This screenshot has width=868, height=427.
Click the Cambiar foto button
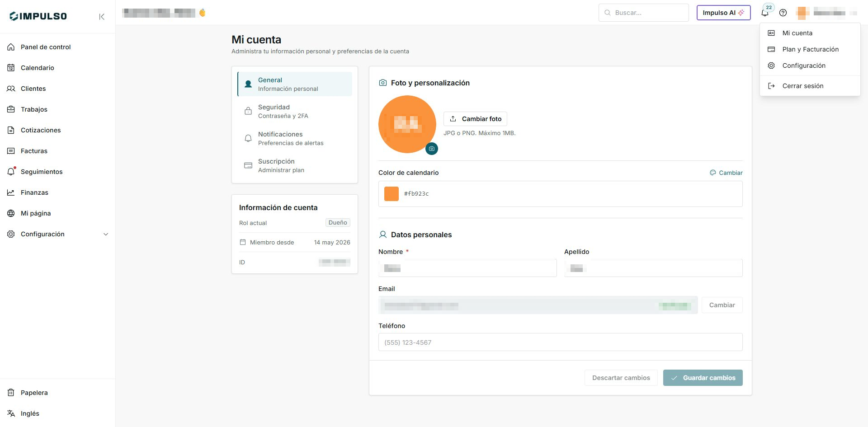(475, 119)
